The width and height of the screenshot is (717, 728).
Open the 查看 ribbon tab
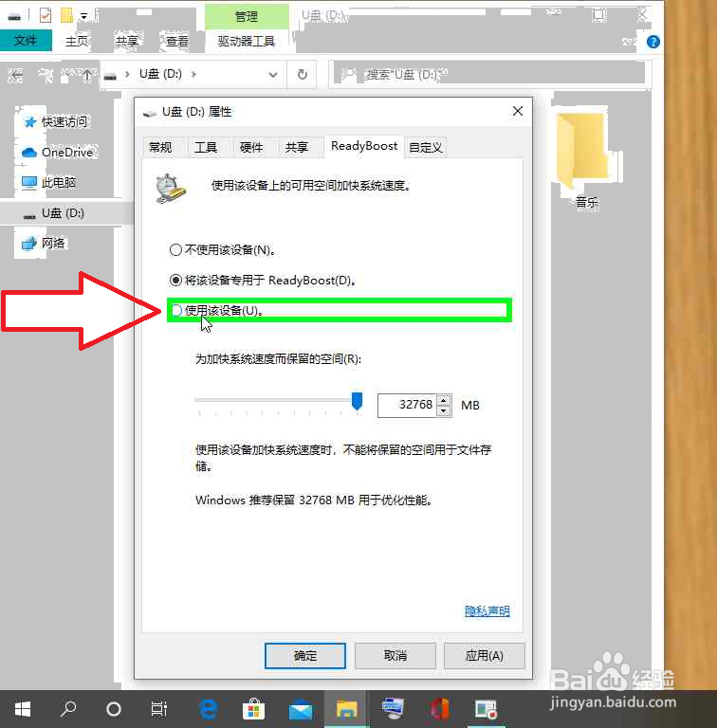[177, 42]
